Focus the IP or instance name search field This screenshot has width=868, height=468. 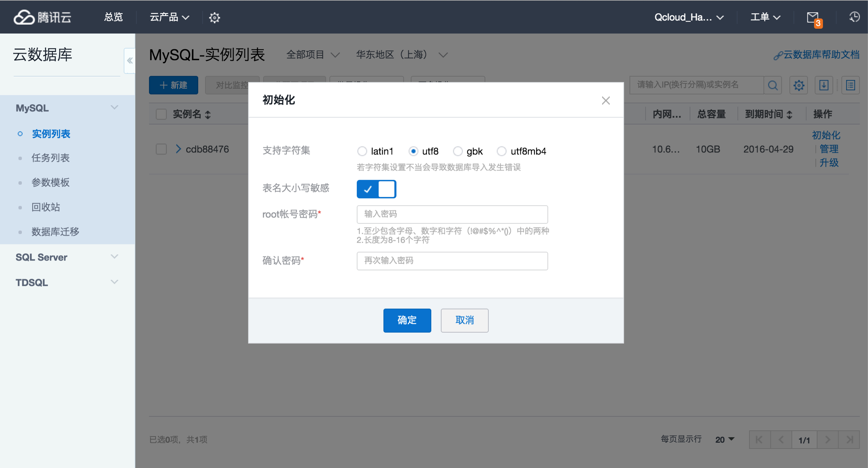pos(696,85)
